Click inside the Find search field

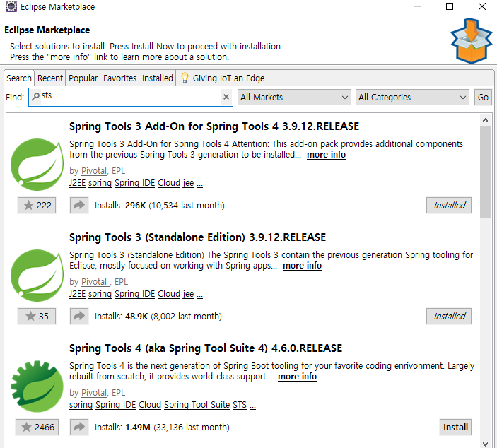(x=131, y=97)
